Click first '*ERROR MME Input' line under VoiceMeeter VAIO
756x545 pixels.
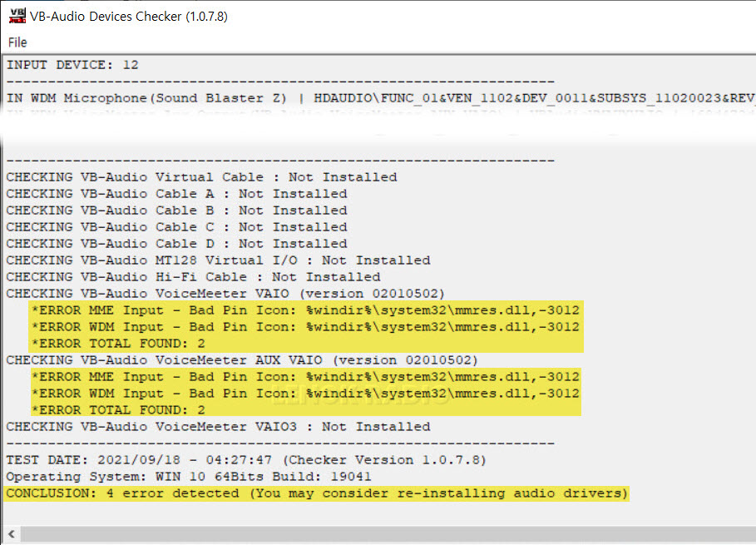pos(305,310)
